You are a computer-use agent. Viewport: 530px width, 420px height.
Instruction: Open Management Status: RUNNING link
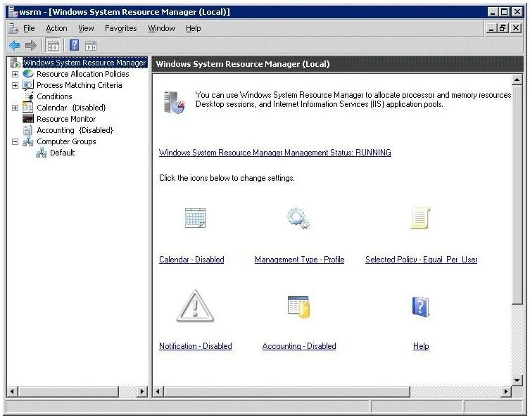[275, 153]
